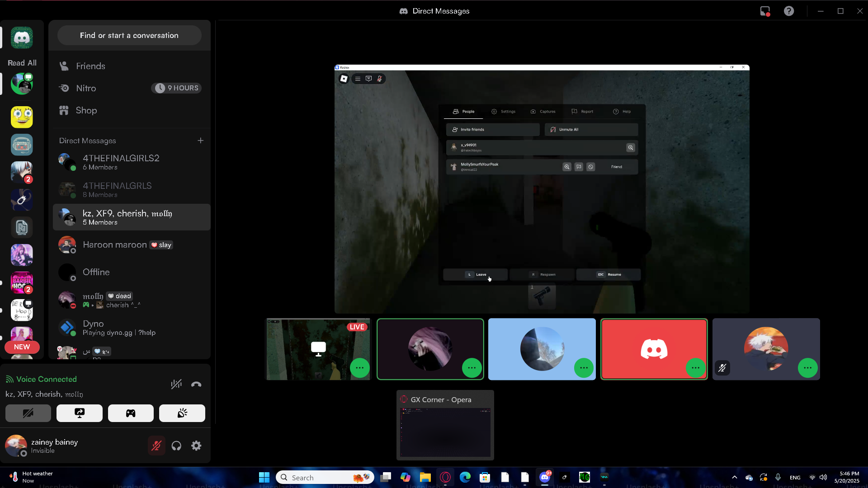Open the soundboard
Image resolution: width=868 pixels, height=488 pixels.
coord(182,413)
